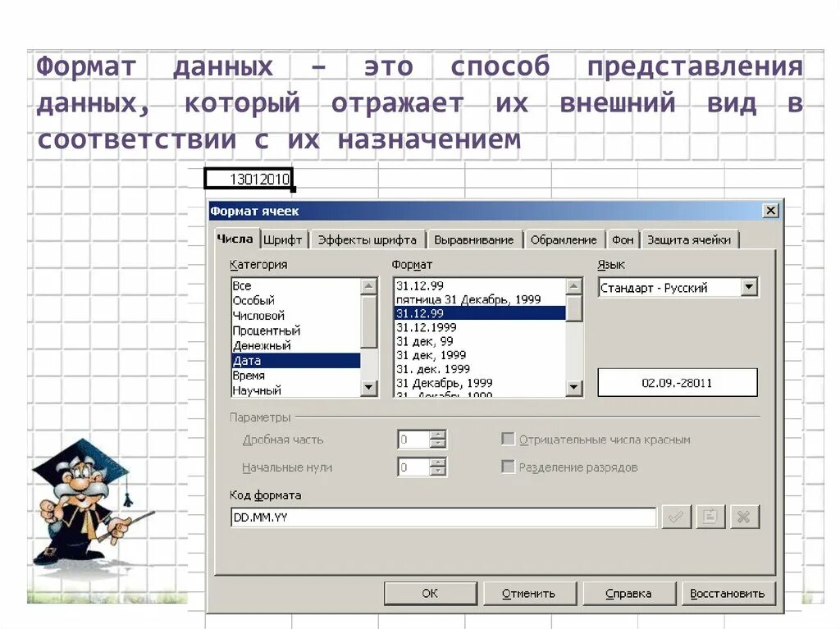Select category Время
This screenshot has width=840, height=629.
coord(295,376)
